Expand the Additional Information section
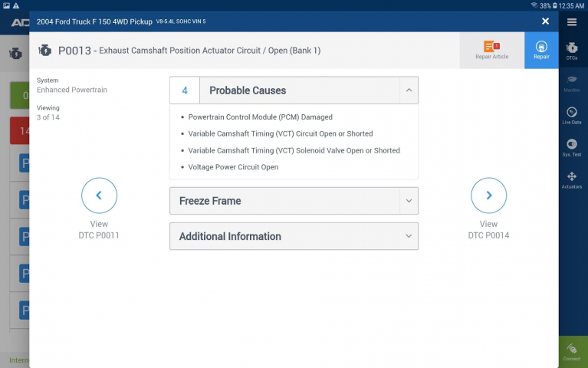The height and width of the screenshot is (368, 588). 409,236
